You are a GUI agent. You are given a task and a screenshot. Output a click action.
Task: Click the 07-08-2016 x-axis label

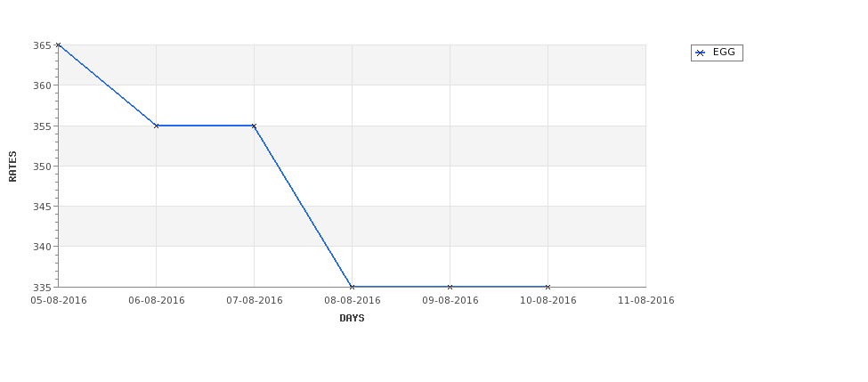click(x=255, y=300)
